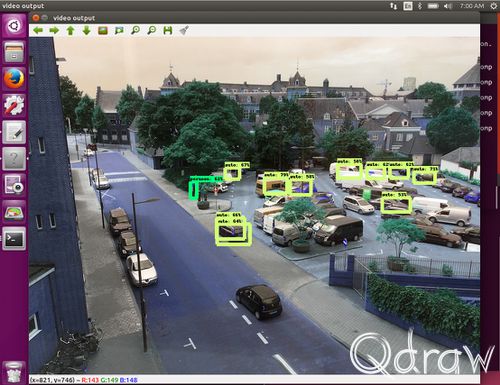
Task: Pan the image left with the left arrow
Action: [38, 31]
